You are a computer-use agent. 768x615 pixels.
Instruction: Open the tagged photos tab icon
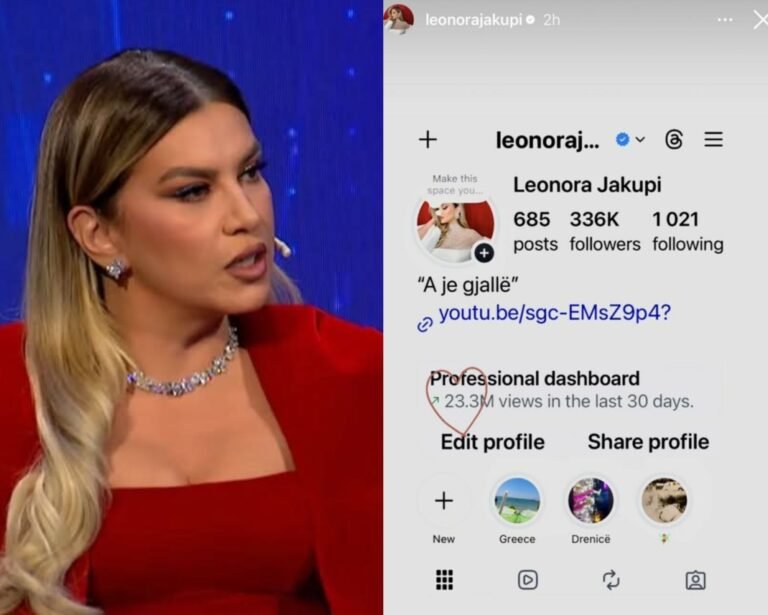pyautogui.click(x=696, y=580)
